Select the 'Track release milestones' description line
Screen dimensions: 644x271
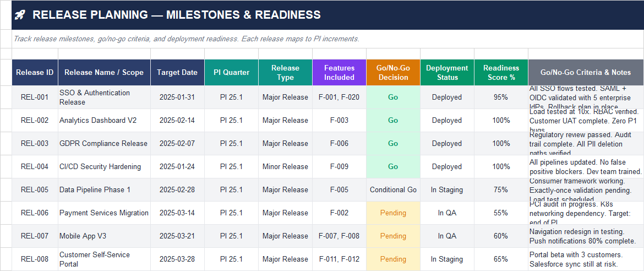coord(328,39)
